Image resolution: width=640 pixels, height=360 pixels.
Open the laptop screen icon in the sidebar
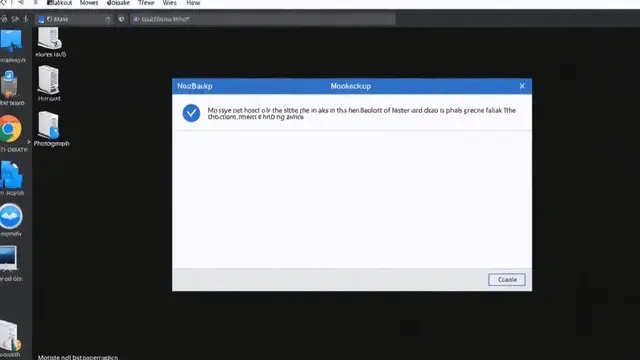[x=9, y=258]
